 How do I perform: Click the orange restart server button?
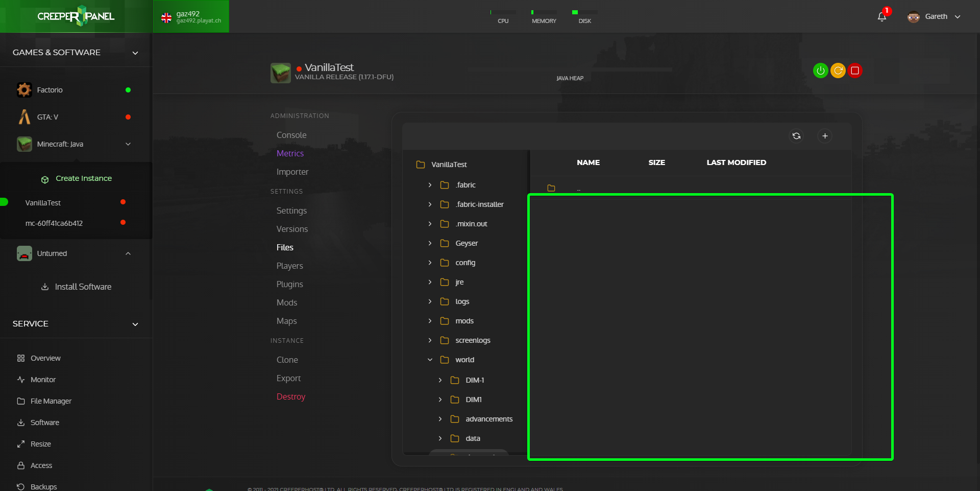(x=838, y=71)
